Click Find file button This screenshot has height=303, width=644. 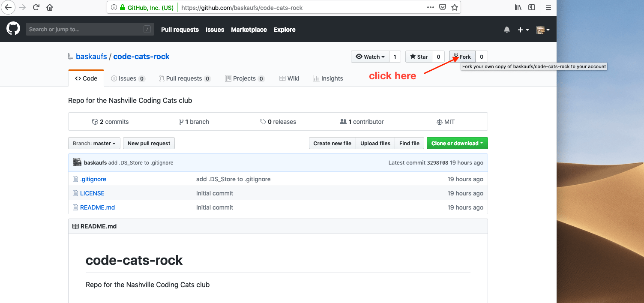pyautogui.click(x=409, y=143)
